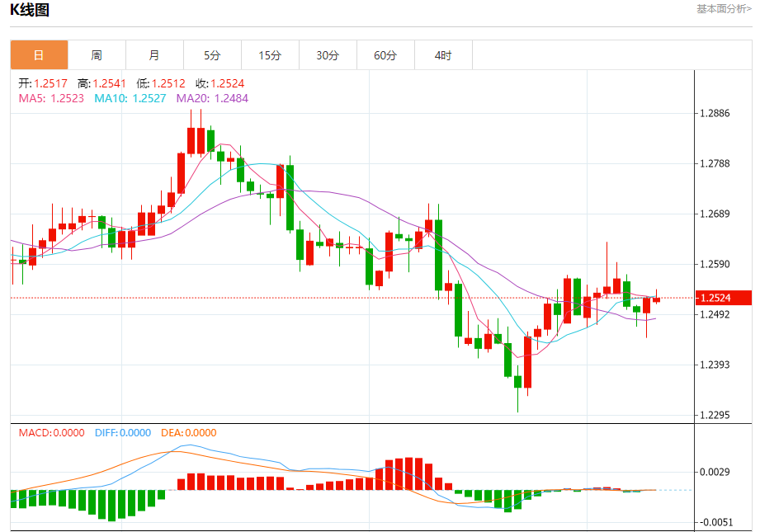Click the 1.2492 price axis label
Screen dimensions: 760x532
(x=715, y=315)
